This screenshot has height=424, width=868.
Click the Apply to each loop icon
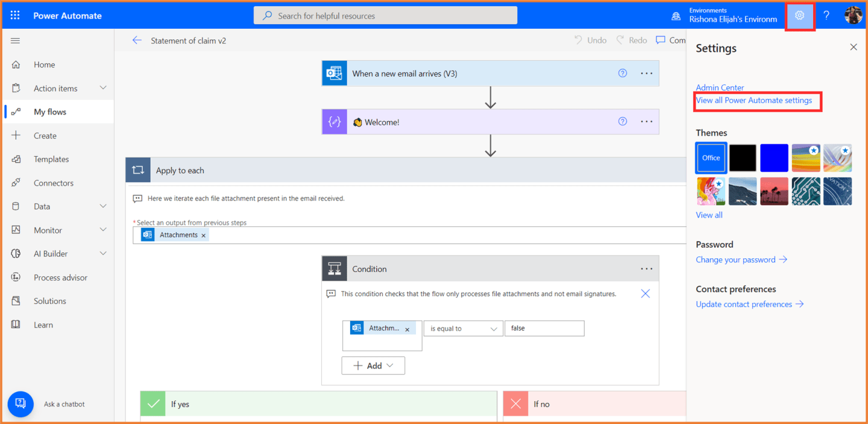click(138, 170)
